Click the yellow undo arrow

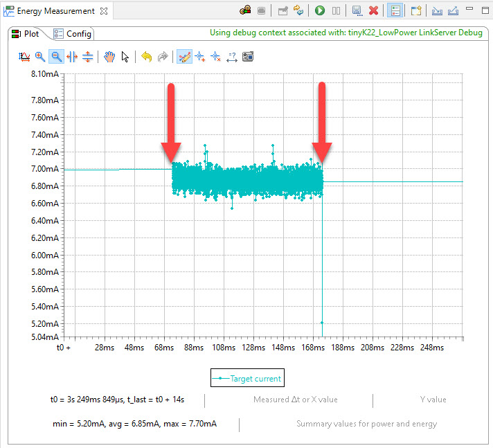pyautogui.click(x=146, y=57)
